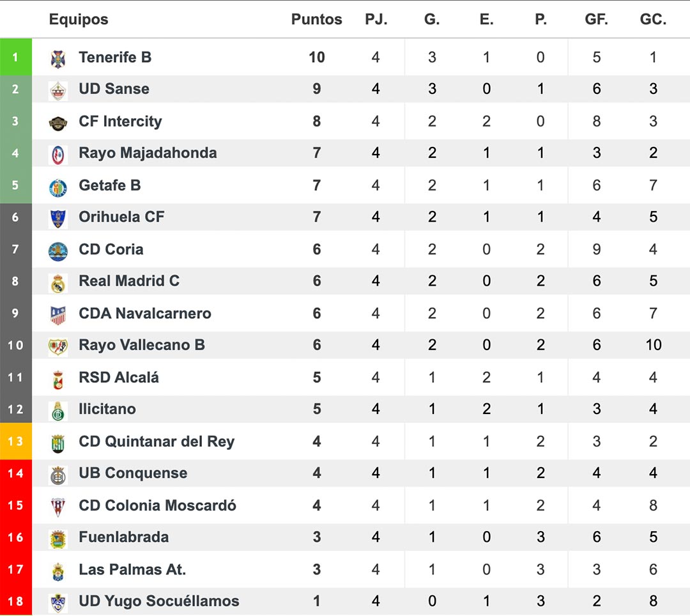Screen dimensions: 690x616
Task: Click the Las Palmas At. badge
Action: coord(57,571)
